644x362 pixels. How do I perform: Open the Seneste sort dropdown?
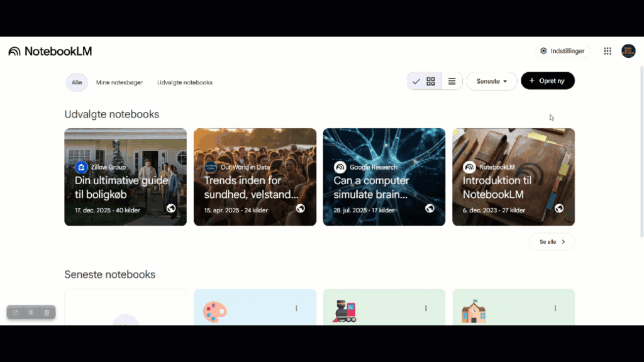[x=491, y=82]
